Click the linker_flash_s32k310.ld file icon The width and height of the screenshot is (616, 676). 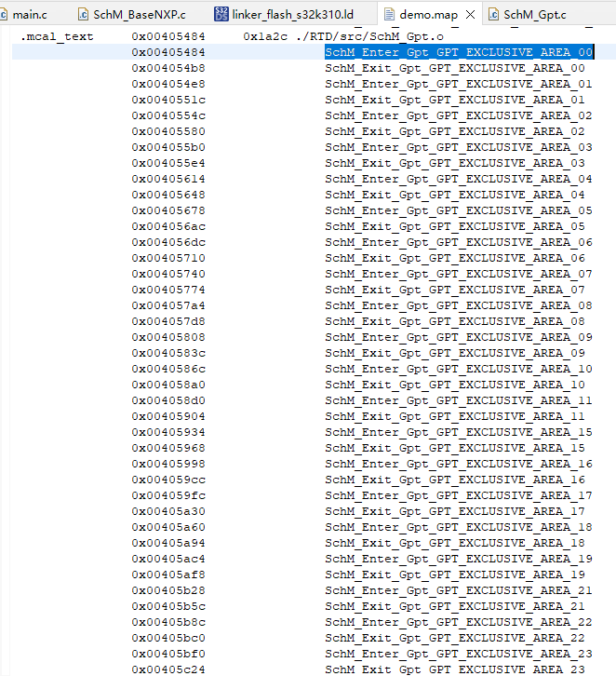tap(221, 14)
